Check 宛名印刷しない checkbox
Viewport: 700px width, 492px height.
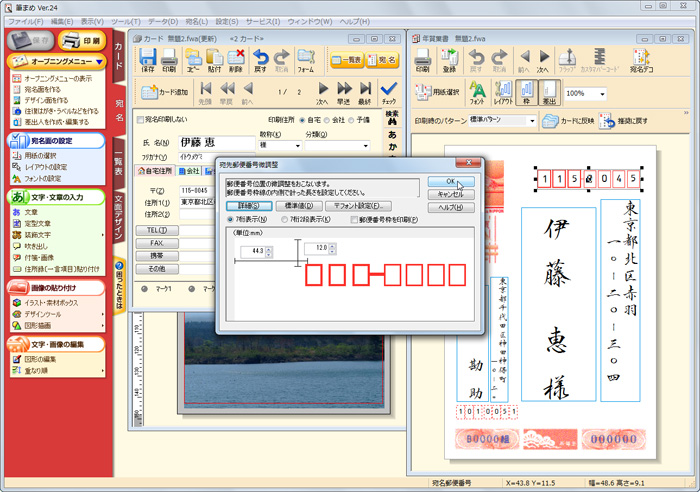pyautogui.click(x=139, y=120)
